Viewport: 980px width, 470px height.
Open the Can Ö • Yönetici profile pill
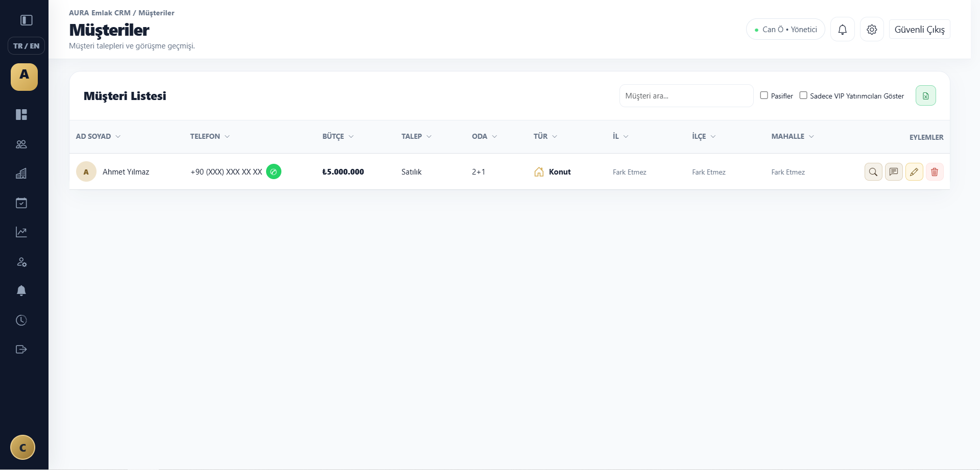click(x=785, y=30)
